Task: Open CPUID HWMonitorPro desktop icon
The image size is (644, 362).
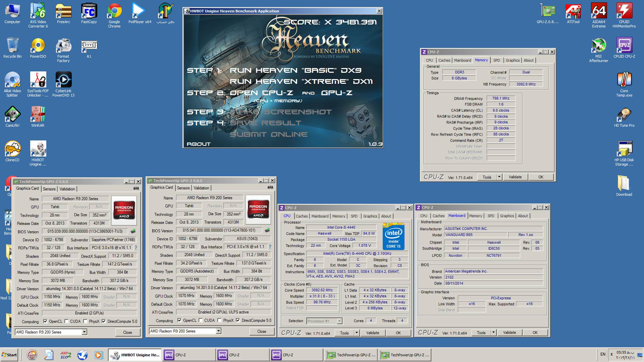Action: (x=624, y=15)
